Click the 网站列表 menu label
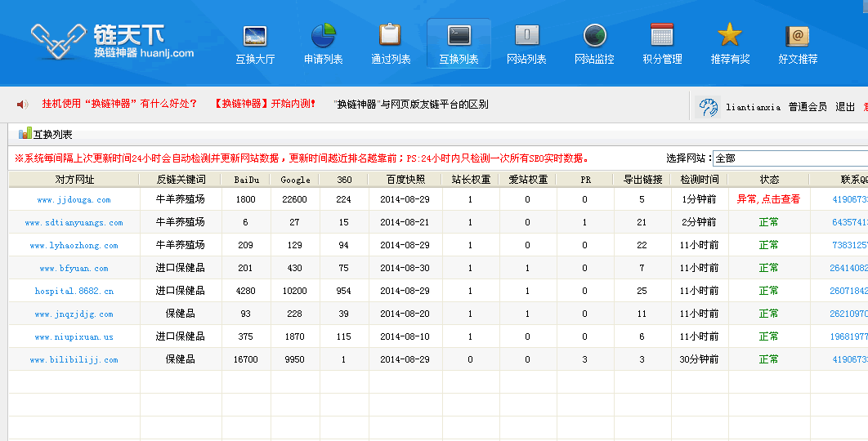 click(x=526, y=59)
